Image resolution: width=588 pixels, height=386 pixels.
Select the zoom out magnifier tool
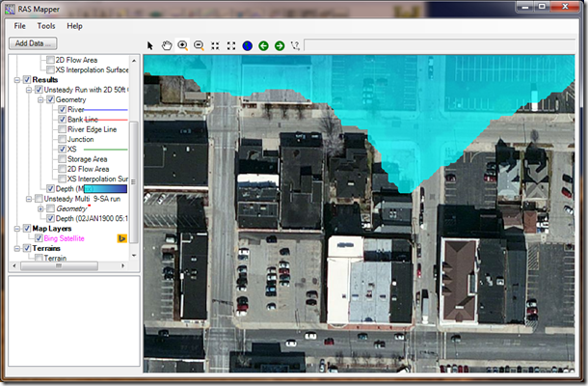point(199,45)
